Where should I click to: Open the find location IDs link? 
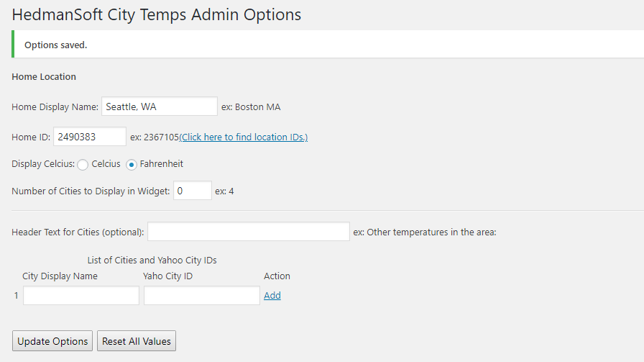(x=244, y=137)
